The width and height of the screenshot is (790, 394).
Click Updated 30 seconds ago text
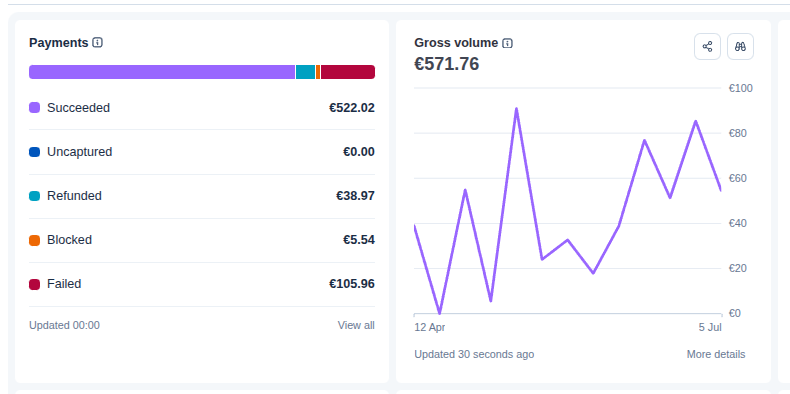click(474, 354)
